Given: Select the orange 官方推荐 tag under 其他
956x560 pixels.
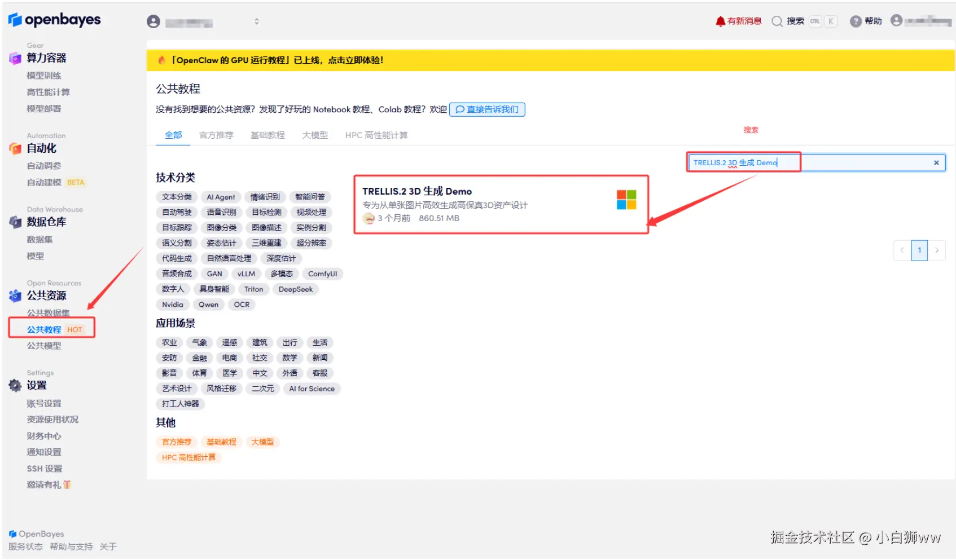Looking at the screenshot, I should click(177, 442).
